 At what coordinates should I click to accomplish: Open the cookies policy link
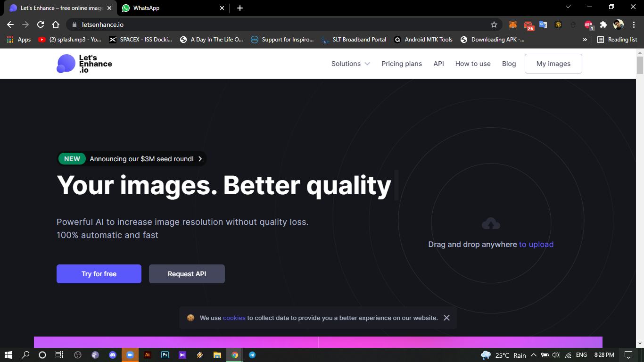[234, 318]
